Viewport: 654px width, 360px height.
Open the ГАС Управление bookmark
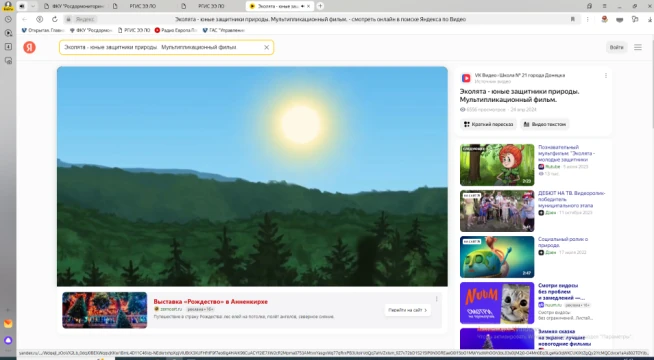(224, 30)
